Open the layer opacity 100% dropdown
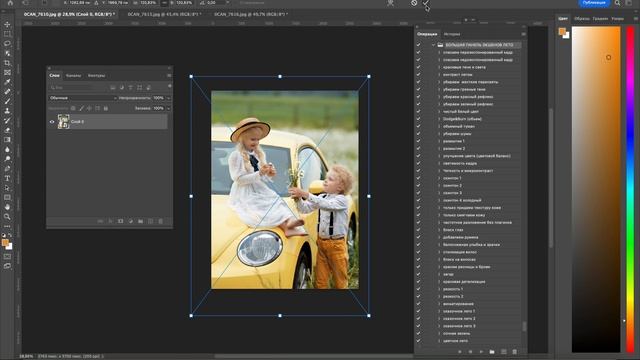 point(169,98)
